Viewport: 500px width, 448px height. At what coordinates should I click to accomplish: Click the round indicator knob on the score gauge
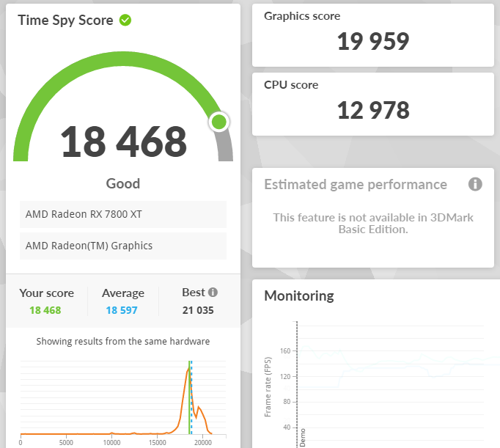tap(218, 122)
